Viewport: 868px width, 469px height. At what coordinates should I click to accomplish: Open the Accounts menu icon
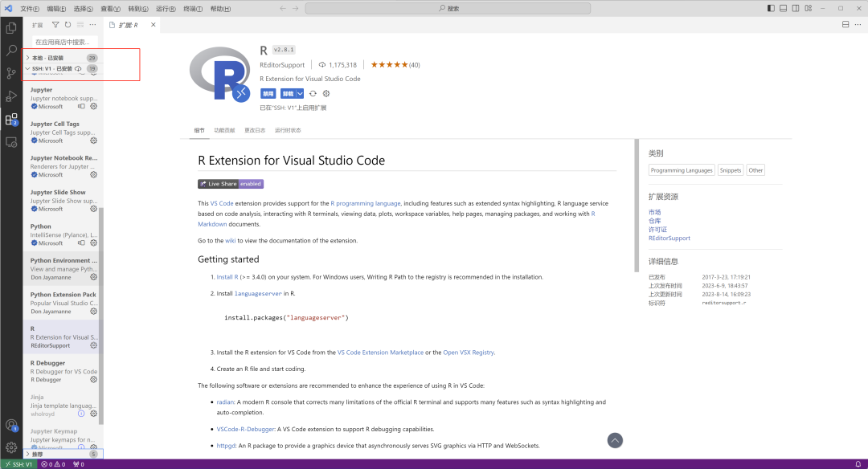(11, 426)
